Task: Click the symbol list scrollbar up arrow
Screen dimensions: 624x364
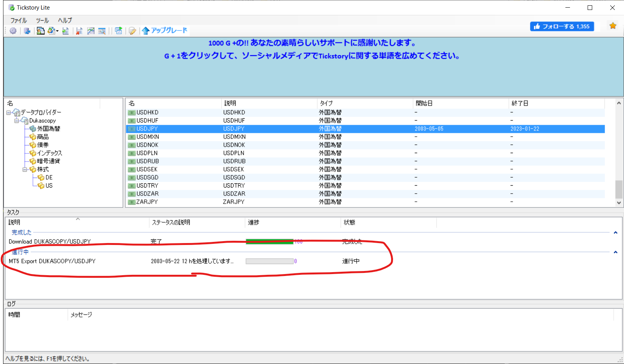Action: click(619, 103)
